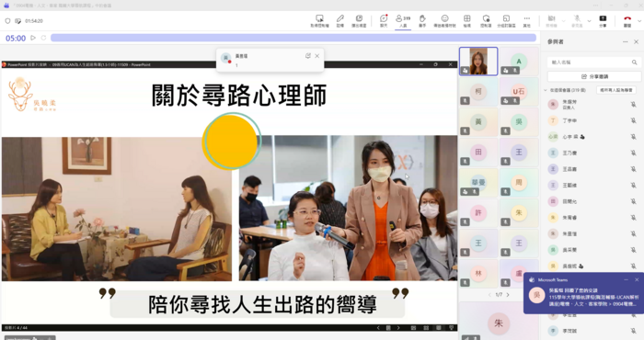This screenshot has height=340, width=644.
Task: Open the reactions emoji menu
Action: coord(444,20)
